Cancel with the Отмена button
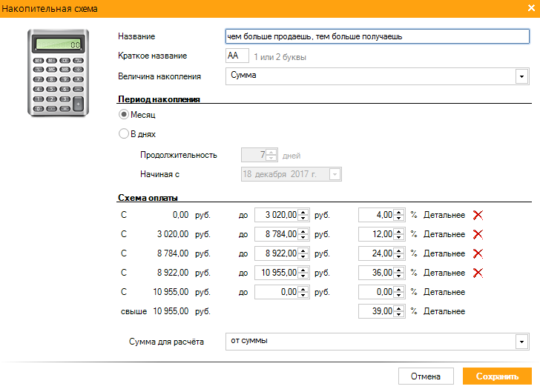Image resolution: width=540 pixels, height=392 pixels. tap(426, 376)
